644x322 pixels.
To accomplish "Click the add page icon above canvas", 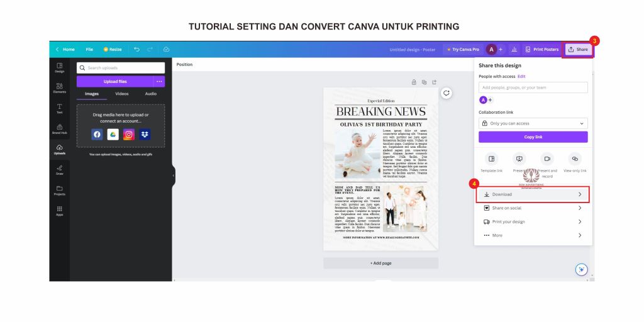I will 434,82.
